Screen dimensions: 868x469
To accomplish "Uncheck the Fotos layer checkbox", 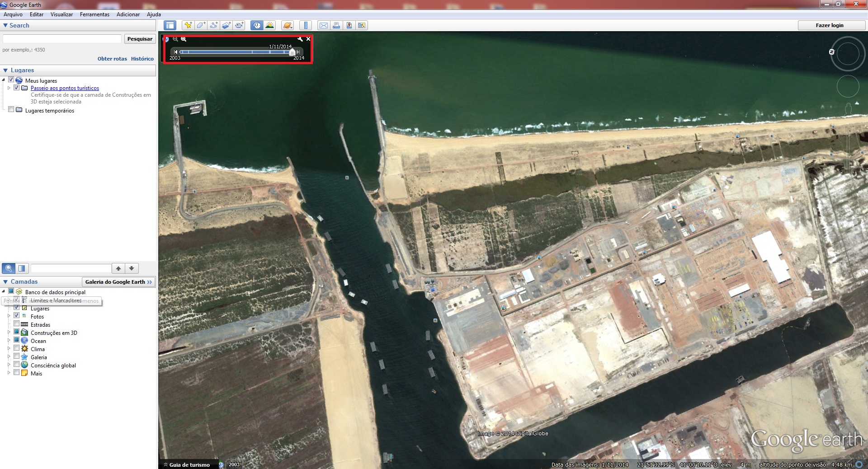I will pos(17,315).
